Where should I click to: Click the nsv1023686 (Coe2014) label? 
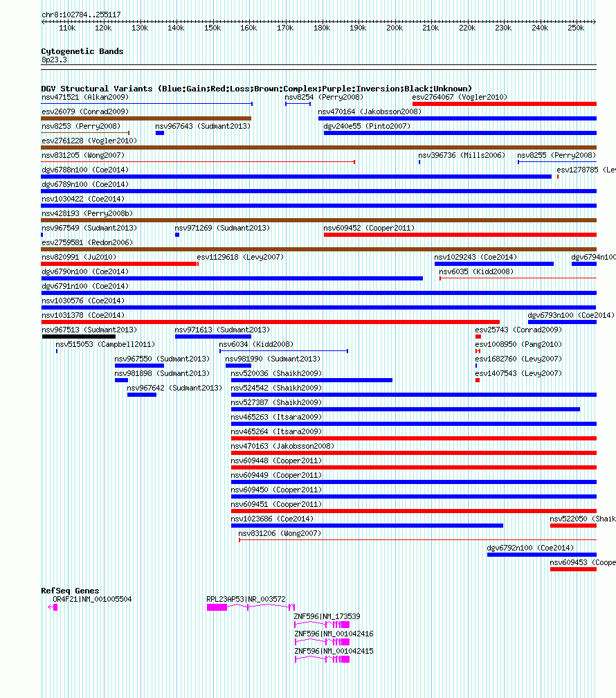tap(272, 519)
